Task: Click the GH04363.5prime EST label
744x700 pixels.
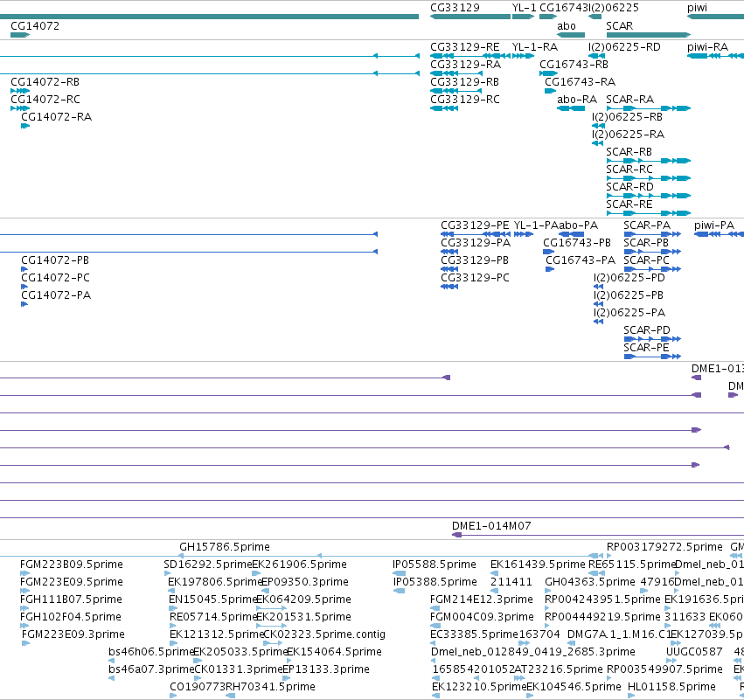Action: (x=590, y=582)
